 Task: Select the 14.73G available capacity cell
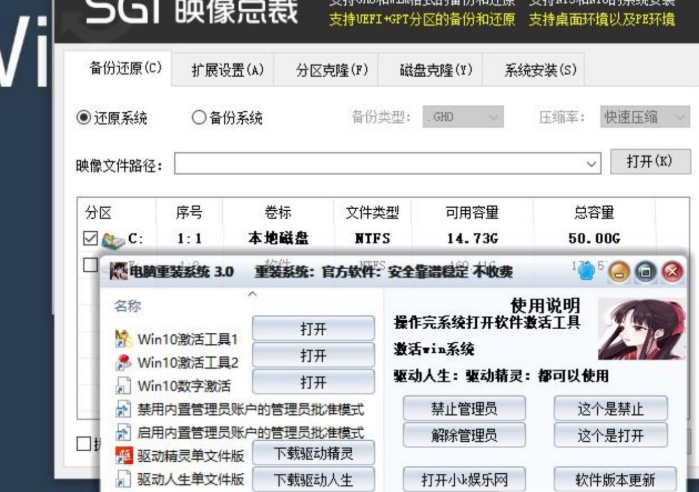coord(473,238)
